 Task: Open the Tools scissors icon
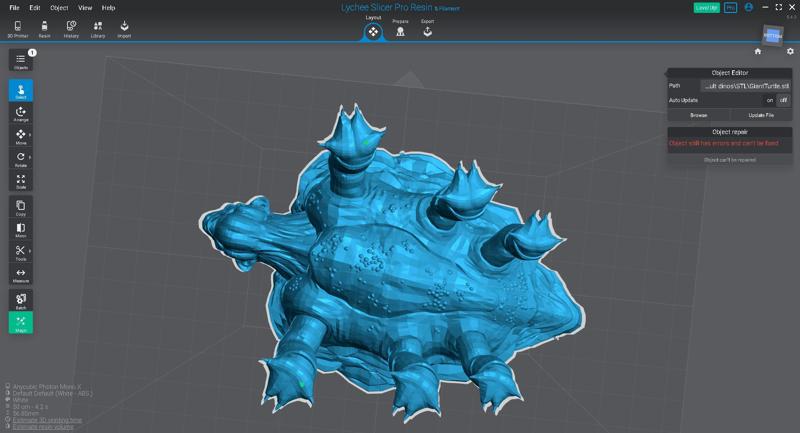(x=21, y=251)
